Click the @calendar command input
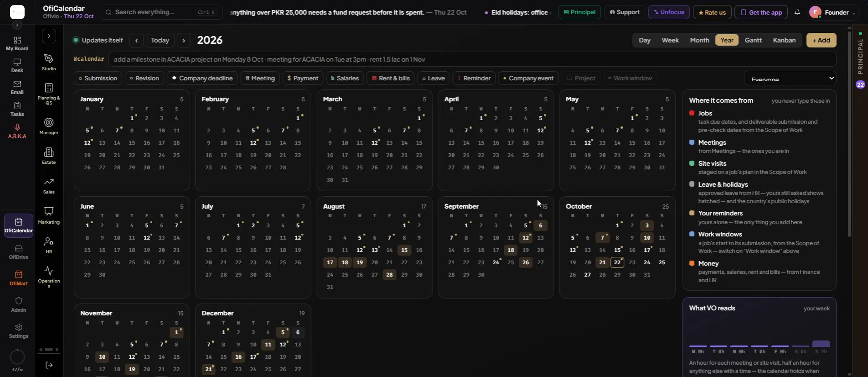Viewport: 868px width, 377px height. point(472,59)
